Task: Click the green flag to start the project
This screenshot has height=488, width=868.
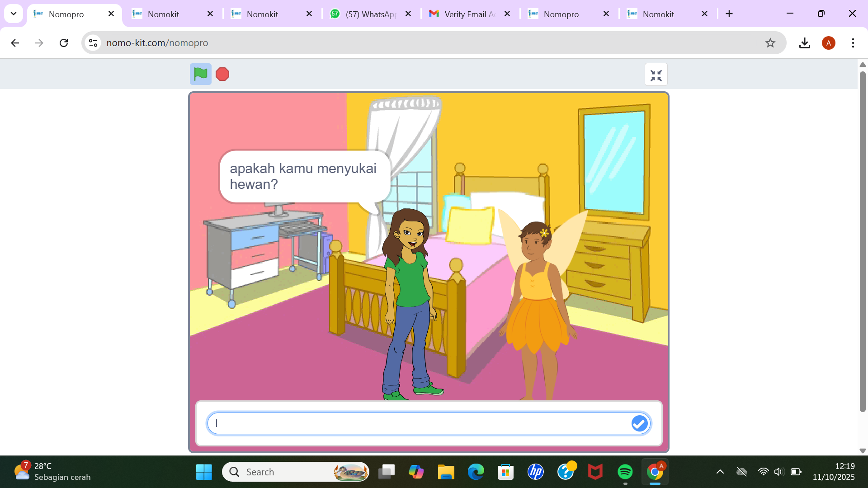Action: 200,74
